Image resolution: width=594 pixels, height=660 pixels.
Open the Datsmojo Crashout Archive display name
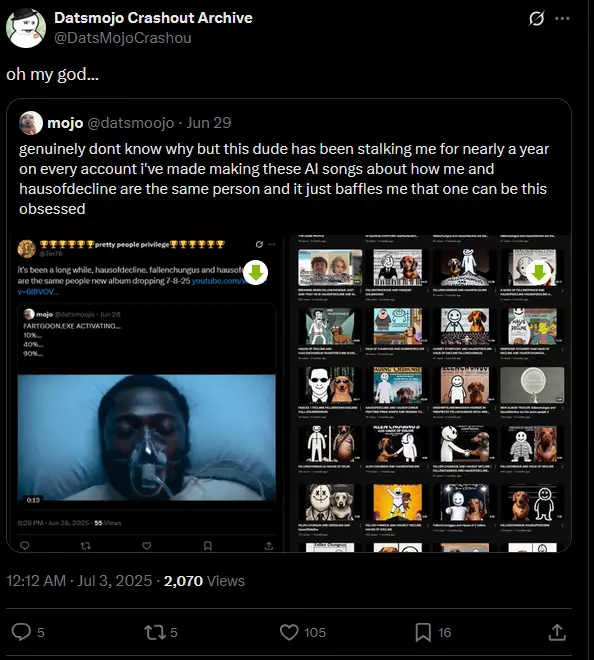153,18
